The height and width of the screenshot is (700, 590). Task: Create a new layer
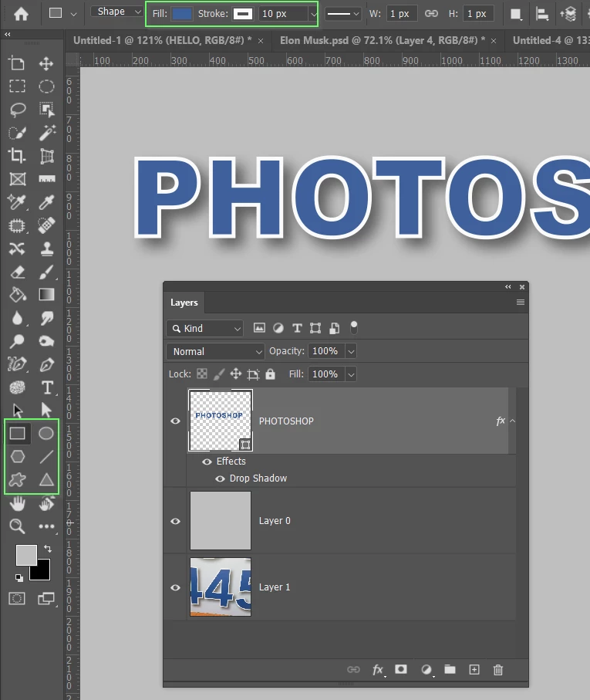pos(474,670)
